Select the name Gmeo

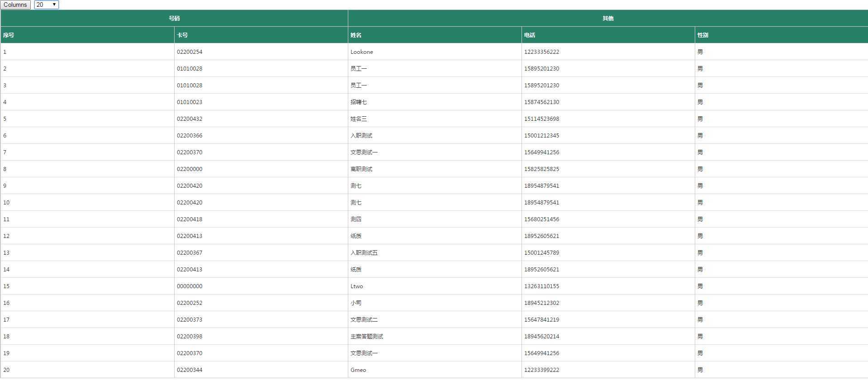358,370
